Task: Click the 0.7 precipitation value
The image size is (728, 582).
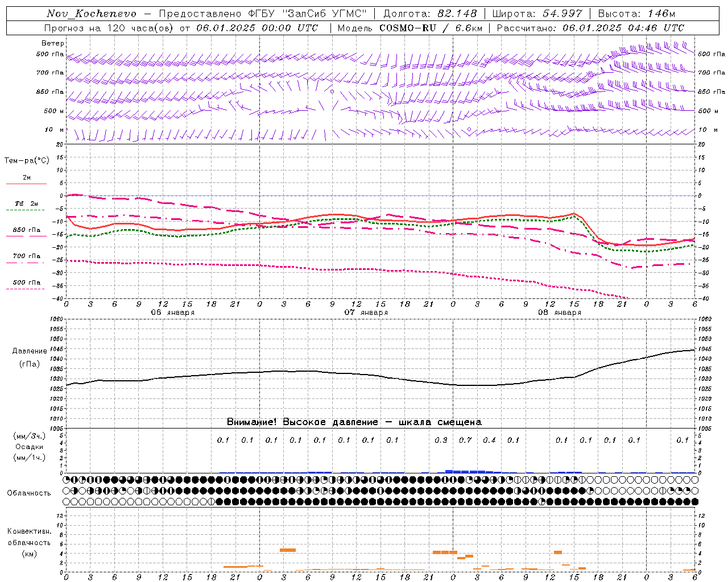Action: pos(465,440)
